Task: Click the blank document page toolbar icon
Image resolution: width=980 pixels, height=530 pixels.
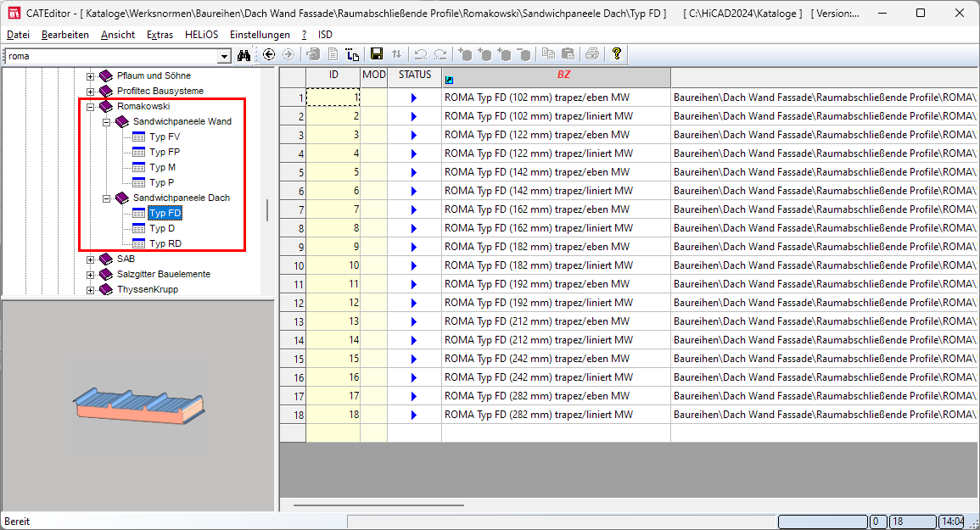Action: 333,54
